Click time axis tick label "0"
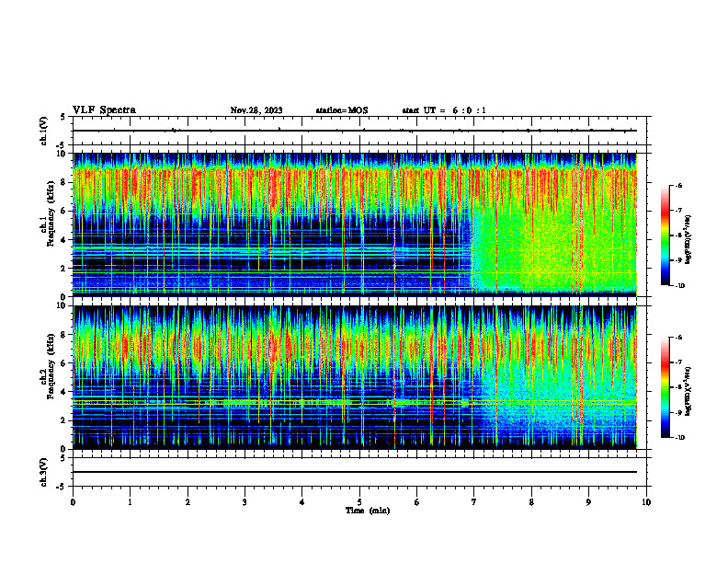This screenshot has width=728, height=563. (x=73, y=502)
